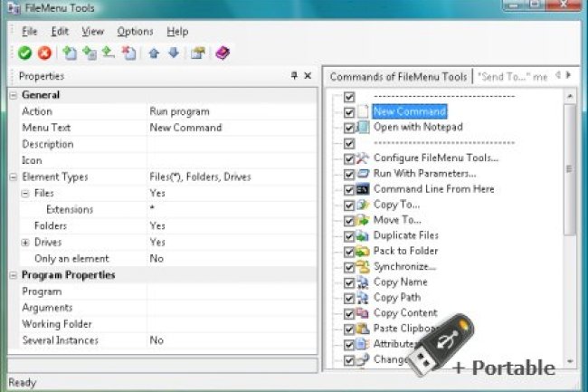
Task: Click the Add Separator toolbar icon
Action: (x=109, y=53)
